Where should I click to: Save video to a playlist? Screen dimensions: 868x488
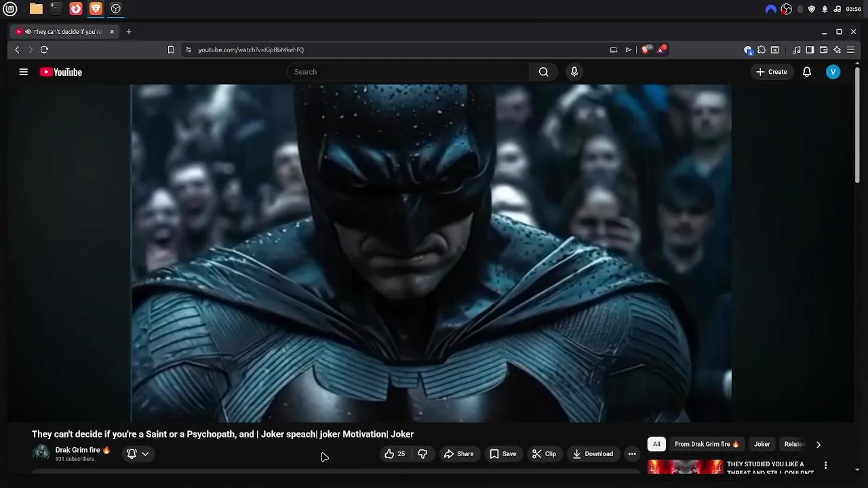tap(503, 454)
